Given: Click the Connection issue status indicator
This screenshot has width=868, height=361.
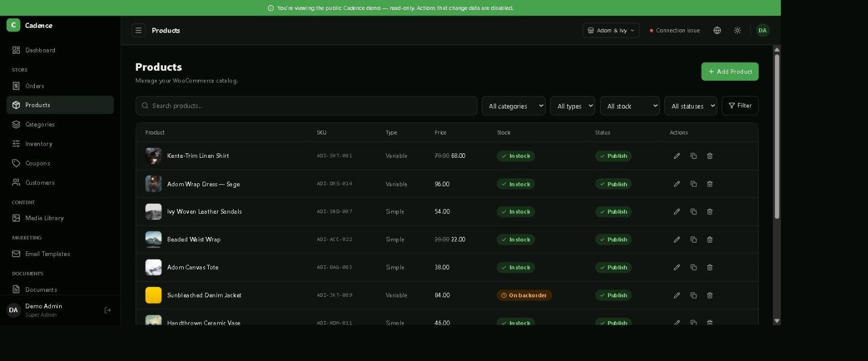Looking at the screenshot, I should click(x=675, y=30).
